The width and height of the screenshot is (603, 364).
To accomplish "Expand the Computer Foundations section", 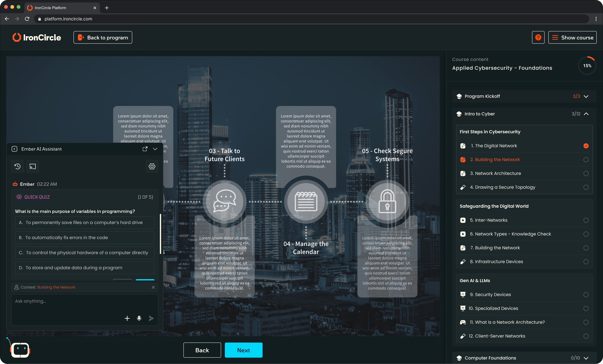I will (x=586, y=358).
